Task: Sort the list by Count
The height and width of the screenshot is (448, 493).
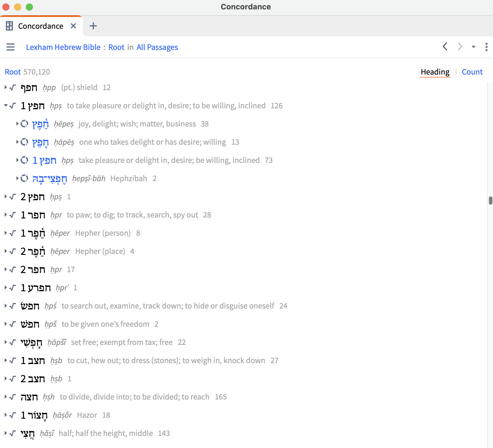Action: coord(472,72)
